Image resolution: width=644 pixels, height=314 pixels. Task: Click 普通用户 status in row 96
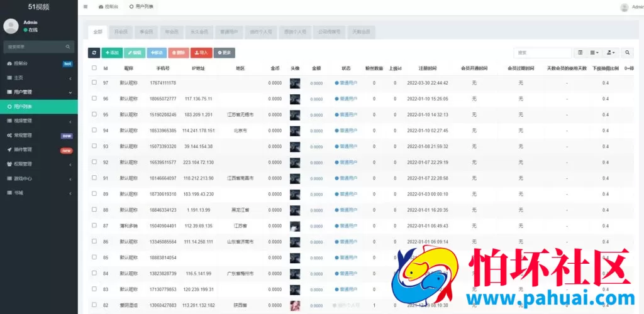(x=346, y=99)
